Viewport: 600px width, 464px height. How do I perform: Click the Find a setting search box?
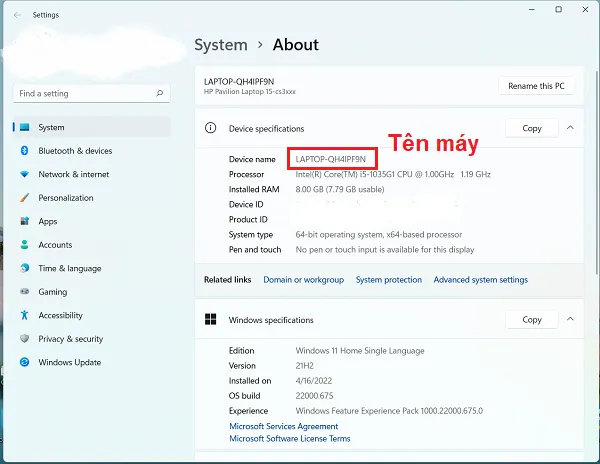[85, 93]
